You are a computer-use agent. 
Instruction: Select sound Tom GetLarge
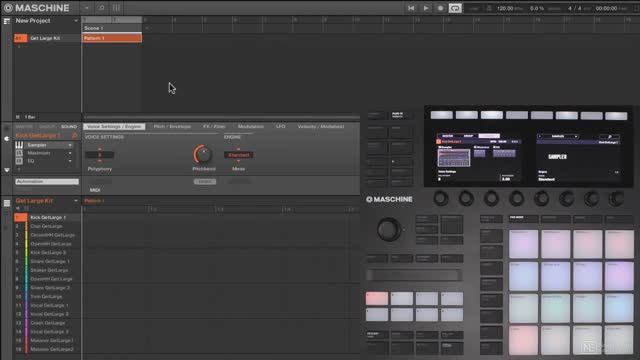(47, 296)
